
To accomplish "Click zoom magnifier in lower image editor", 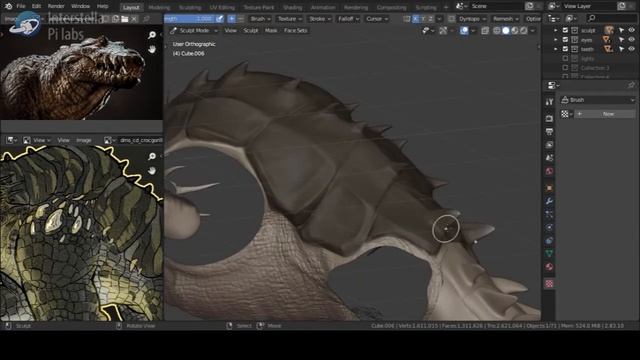I will [152, 156].
